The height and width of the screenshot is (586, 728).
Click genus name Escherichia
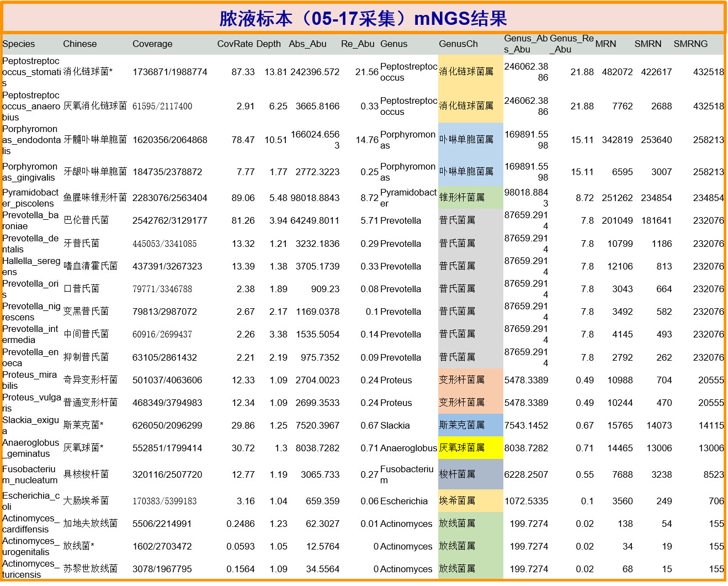(x=404, y=501)
